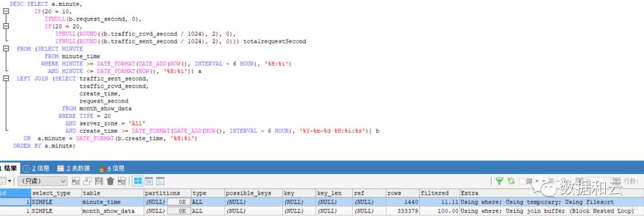644x216 pixels.
Task: Collapse the fold marker beside IF(20 = 10,
Action: click(6, 11)
